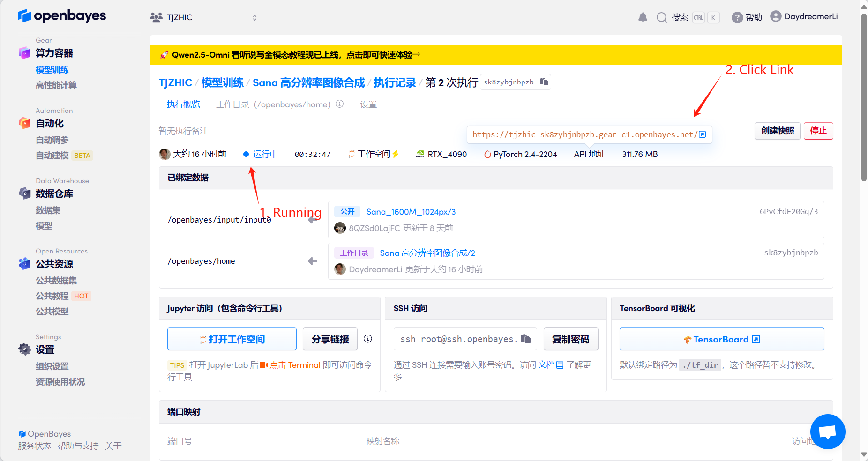Click the notification bell icon
The height and width of the screenshot is (461, 868).
[643, 17]
